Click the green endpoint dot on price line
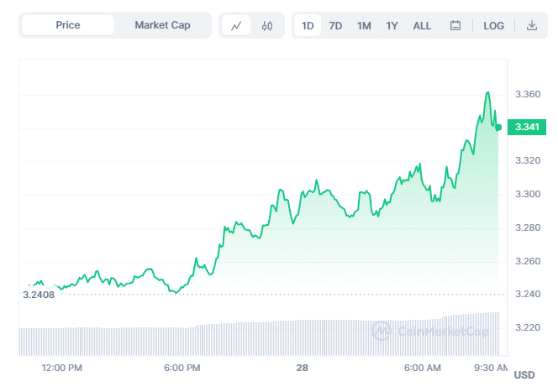558x392 pixels. tap(498, 128)
